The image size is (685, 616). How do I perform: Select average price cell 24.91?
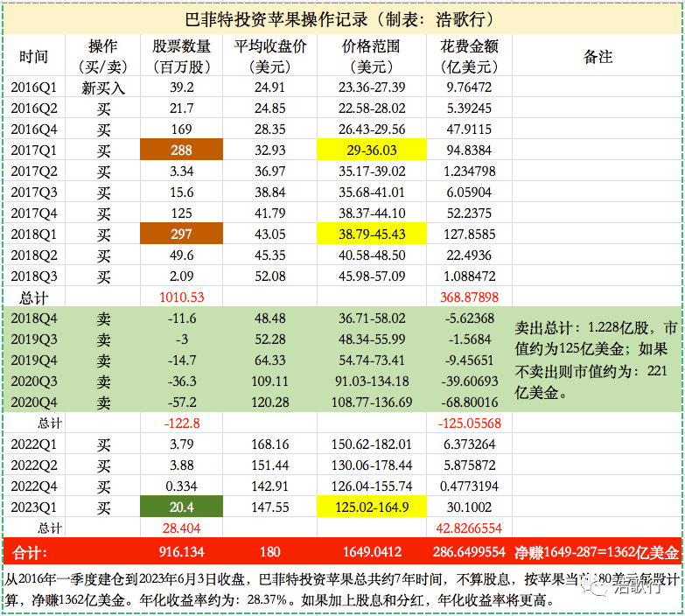click(270, 87)
